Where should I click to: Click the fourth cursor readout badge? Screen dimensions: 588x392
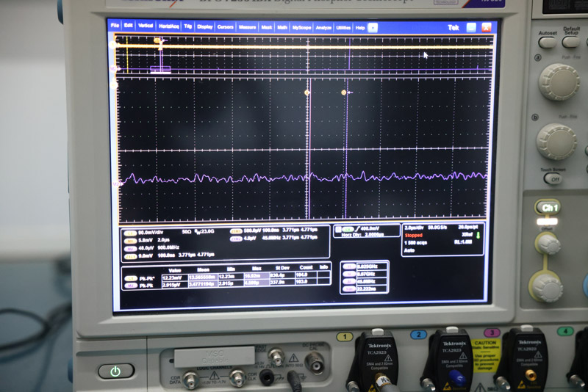point(348,289)
